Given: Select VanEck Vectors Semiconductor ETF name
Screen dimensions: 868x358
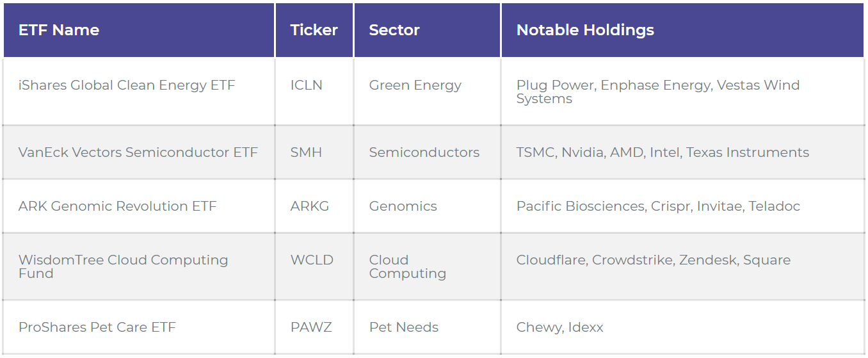Looking at the screenshot, I should 138,152.
